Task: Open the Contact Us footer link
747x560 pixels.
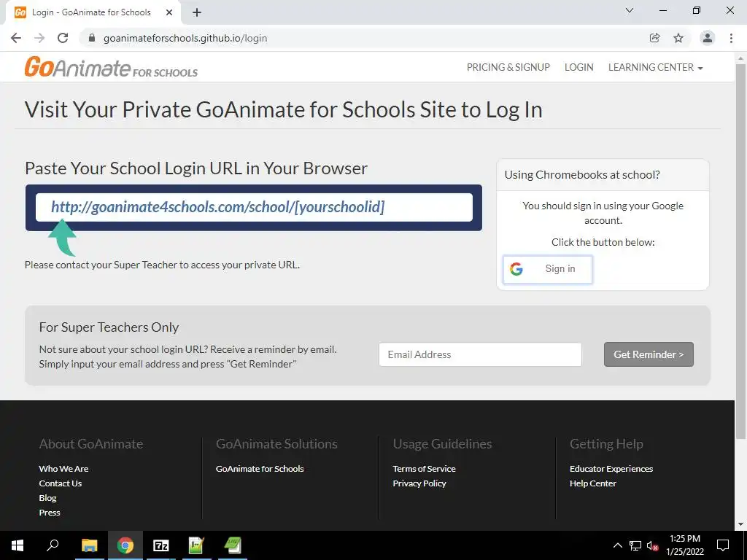Action: point(61,483)
